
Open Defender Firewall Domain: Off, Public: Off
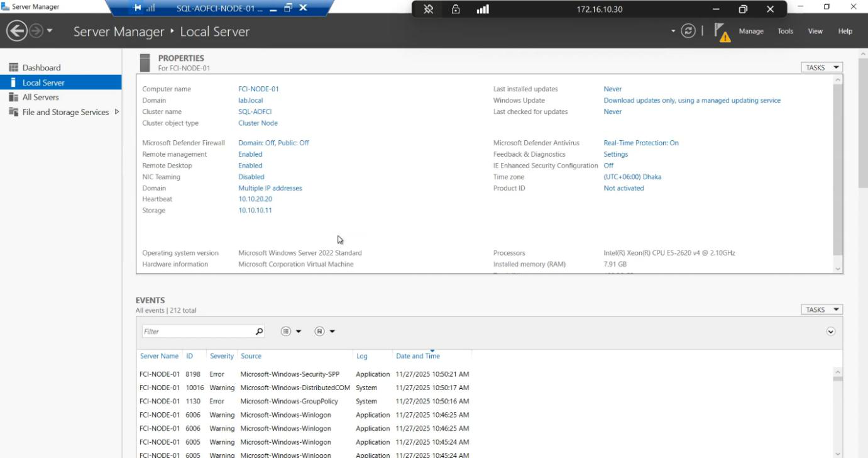[273, 143]
